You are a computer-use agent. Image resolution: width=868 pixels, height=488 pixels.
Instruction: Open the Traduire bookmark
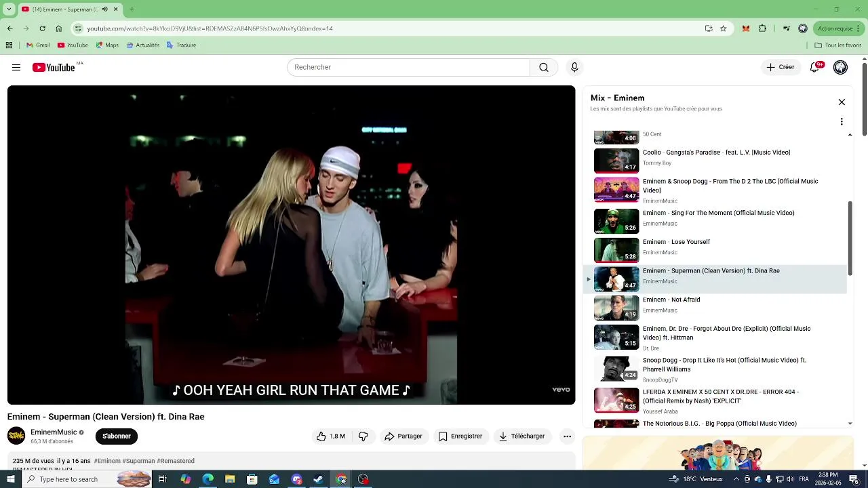pos(182,45)
